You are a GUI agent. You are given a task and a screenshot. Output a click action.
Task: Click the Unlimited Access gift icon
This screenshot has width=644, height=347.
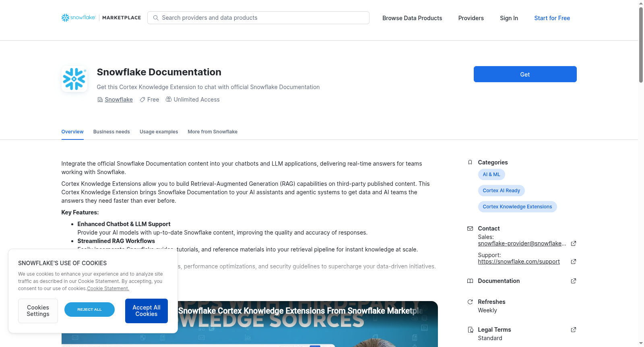pyautogui.click(x=169, y=99)
